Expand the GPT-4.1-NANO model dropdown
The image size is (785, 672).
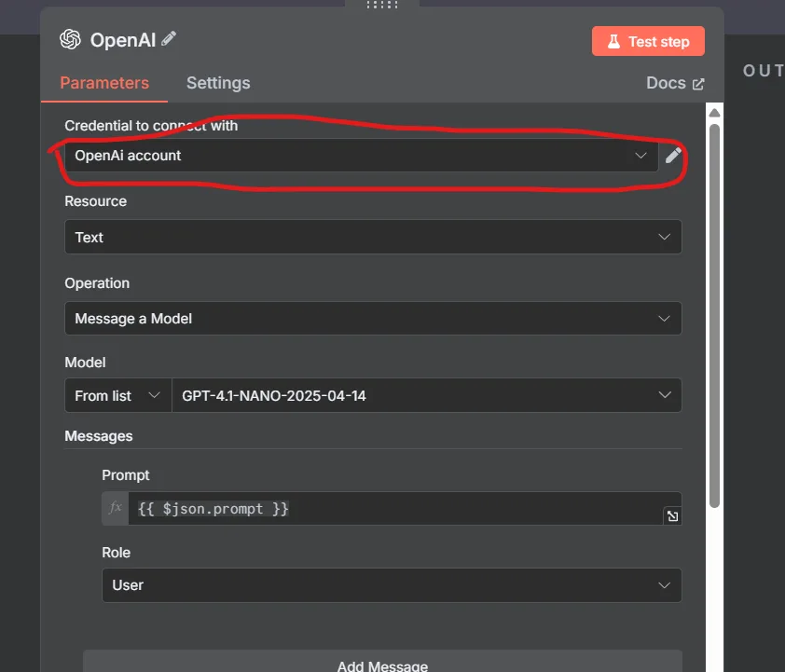point(426,395)
